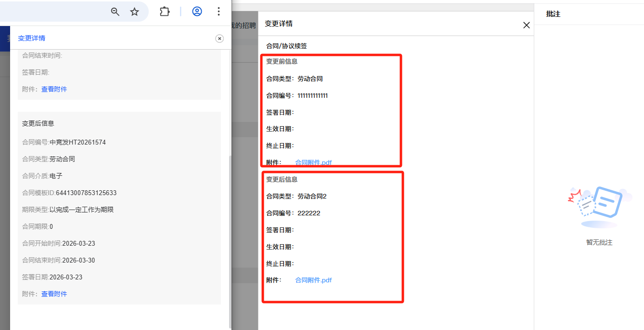Select 合同结束时间:2026-03-30 value
The height and width of the screenshot is (330, 644).
coord(78,260)
